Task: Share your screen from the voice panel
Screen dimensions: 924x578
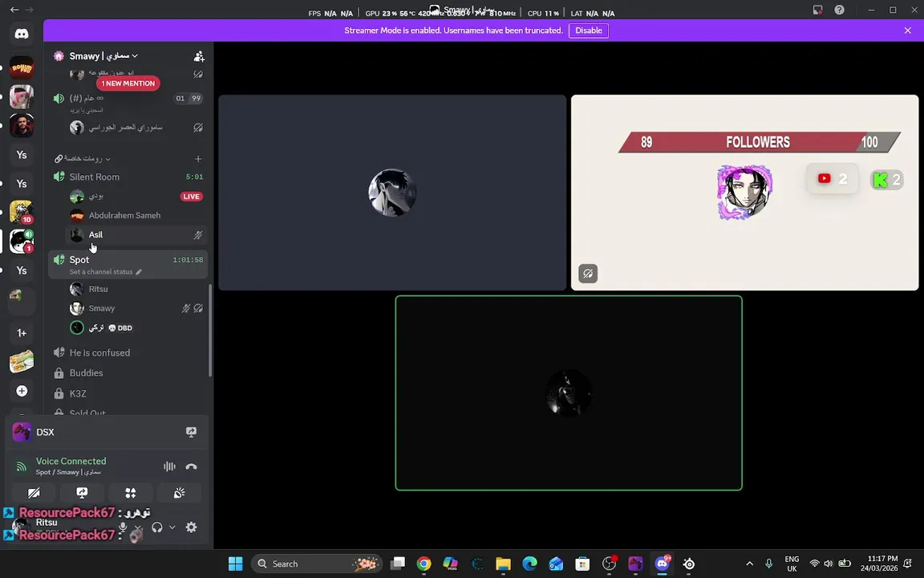Action: pos(82,492)
